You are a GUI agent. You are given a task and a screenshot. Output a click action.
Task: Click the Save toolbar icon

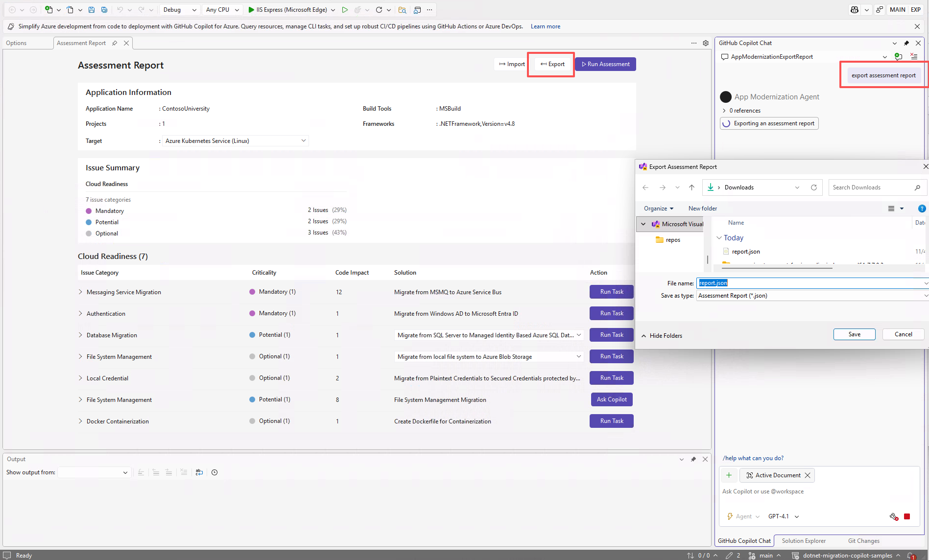pos(92,10)
